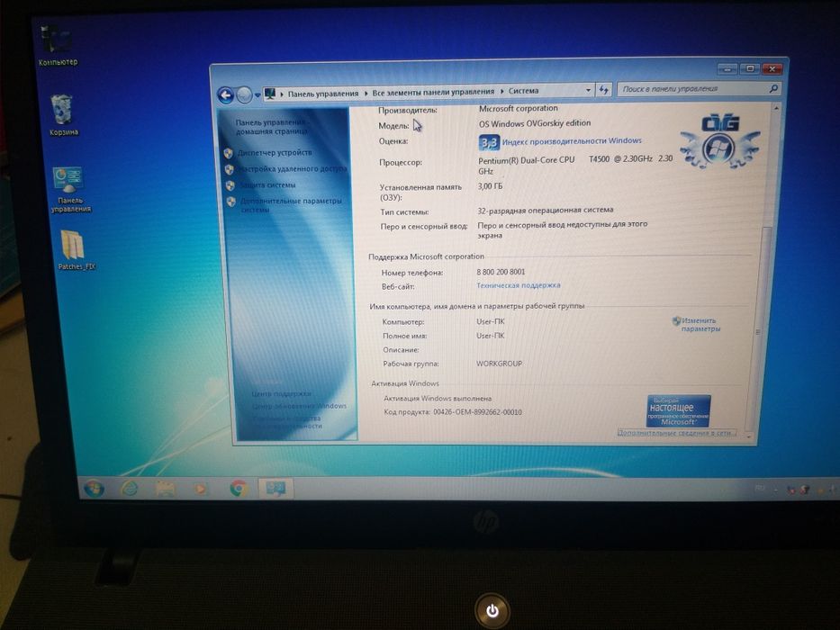
Task: Click the Windows Start button
Action: point(94,488)
